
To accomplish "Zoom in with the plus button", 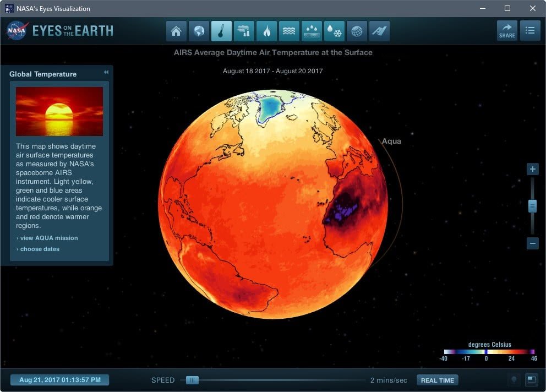I will coord(532,170).
